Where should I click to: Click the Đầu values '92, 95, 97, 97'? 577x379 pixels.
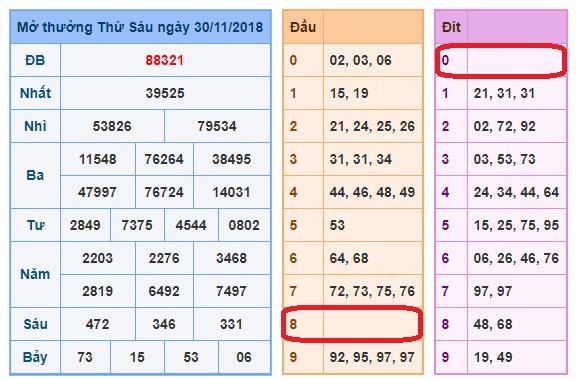click(372, 357)
